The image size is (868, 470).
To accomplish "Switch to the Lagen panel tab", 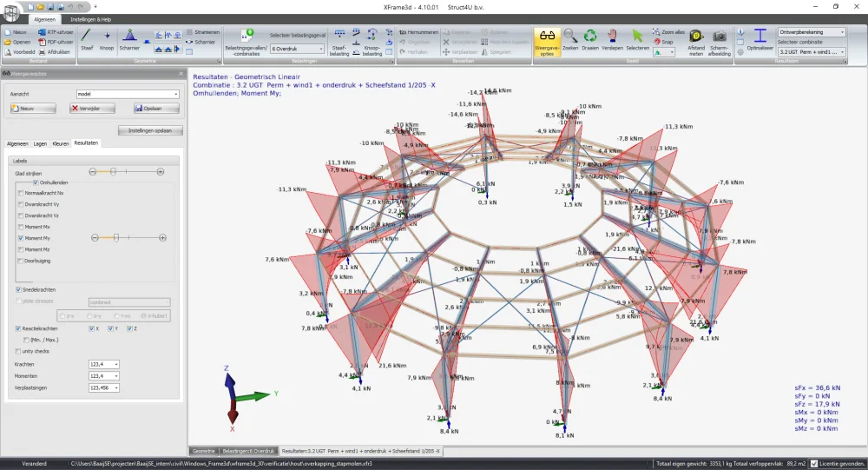I will 40,143.
